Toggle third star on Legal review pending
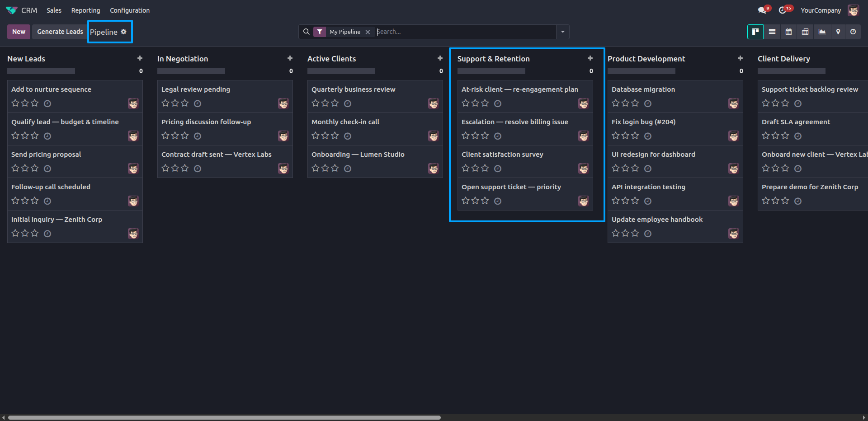Viewport: 868px width, 421px height. click(x=185, y=103)
